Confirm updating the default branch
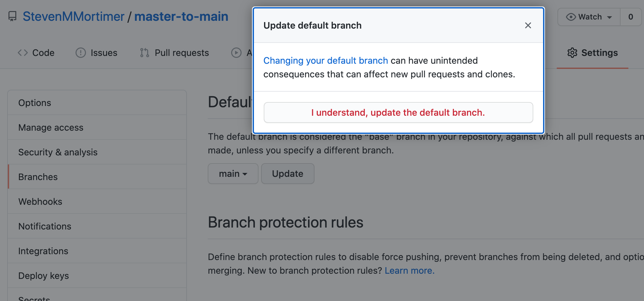The width and height of the screenshot is (644, 301). (398, 112)
